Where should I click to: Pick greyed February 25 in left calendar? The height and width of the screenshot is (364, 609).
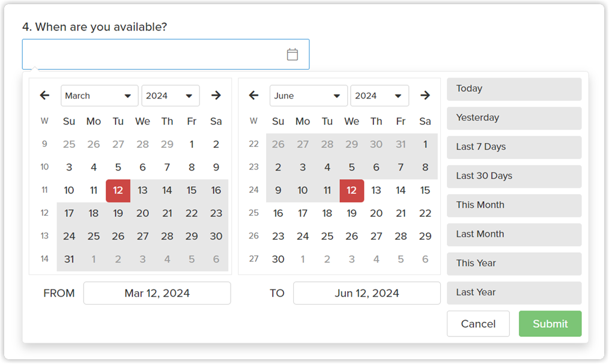coord(69,145)
